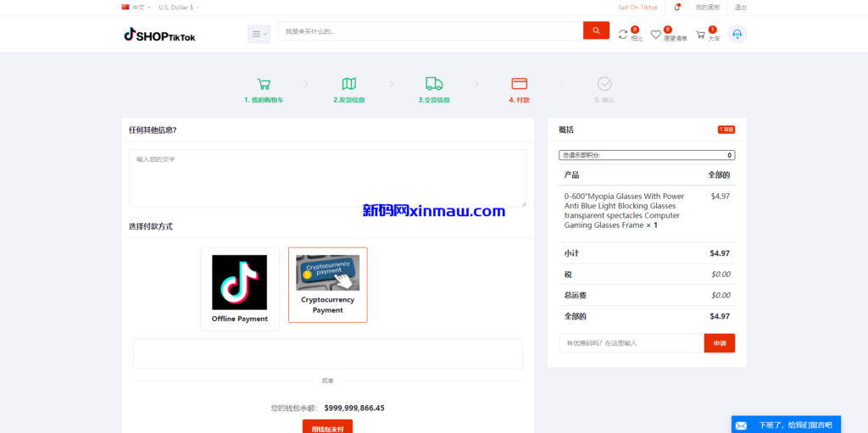Click the 相比 compare label
The width and height of the screenshot is (868, 433).
point(637,38)
